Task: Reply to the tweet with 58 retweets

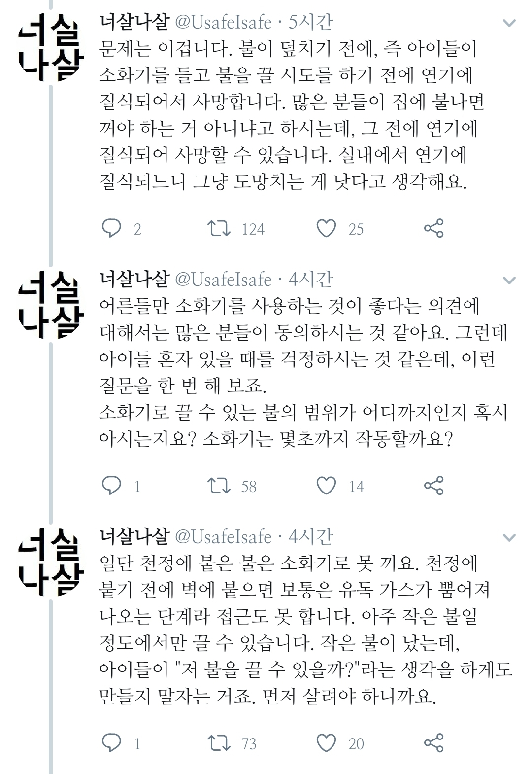Action: [111, 486]
